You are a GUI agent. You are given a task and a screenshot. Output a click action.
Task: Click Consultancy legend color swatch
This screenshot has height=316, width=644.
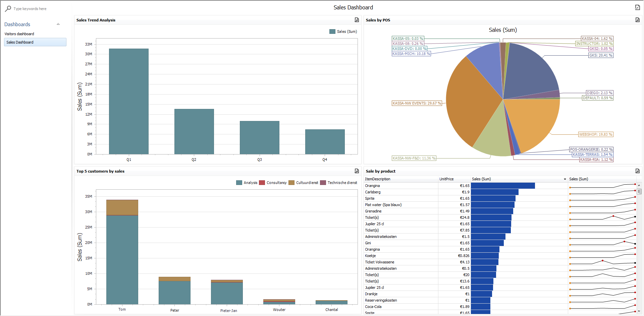click(262, 183)
